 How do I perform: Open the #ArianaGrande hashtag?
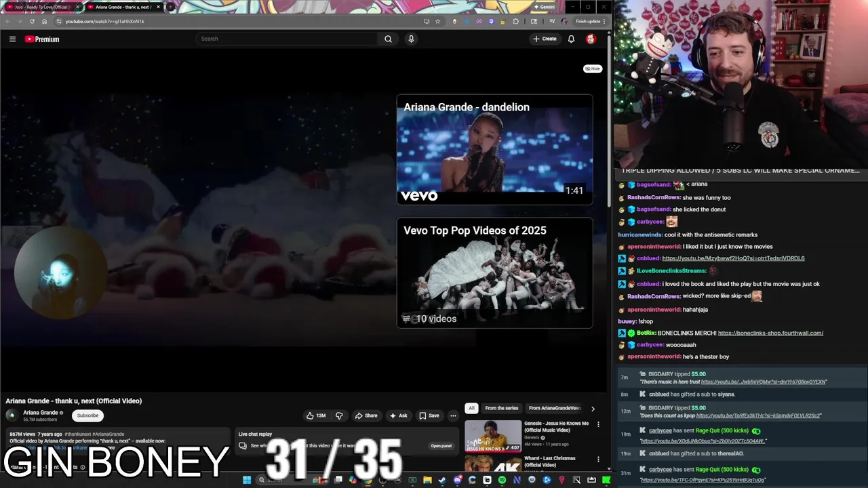click(108, 434)
